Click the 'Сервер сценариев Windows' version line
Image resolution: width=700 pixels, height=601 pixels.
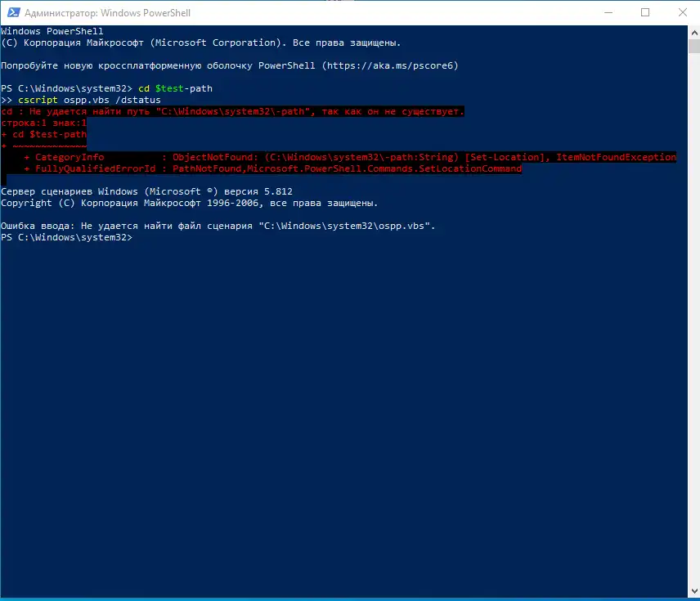[146, 191]
